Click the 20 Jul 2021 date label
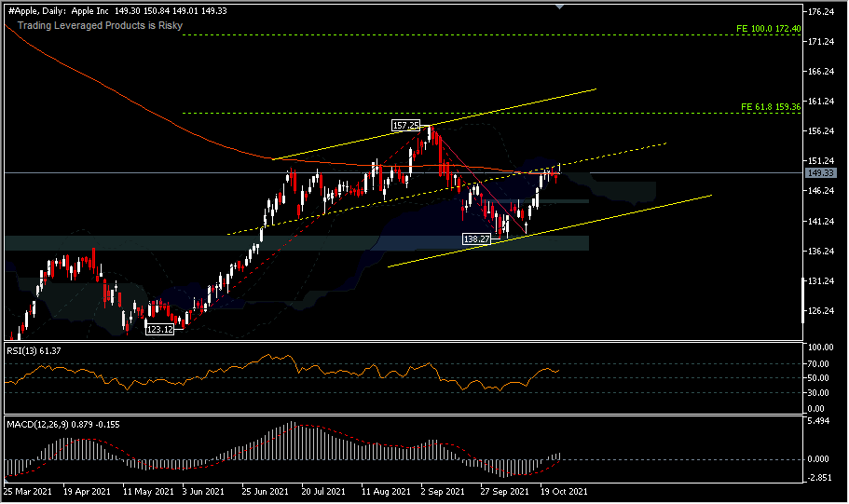The height and width of the screenshot is (504, 849). pyautogui.click(x=323, y=492)
